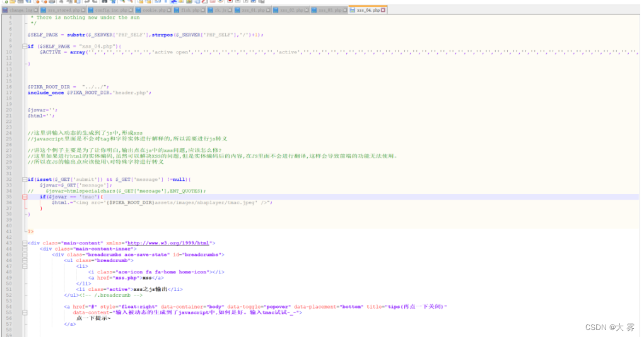This screenshot has height=337, width=644.
Task: Collapse the fold at line 9 if block
Action: [25, 47]
